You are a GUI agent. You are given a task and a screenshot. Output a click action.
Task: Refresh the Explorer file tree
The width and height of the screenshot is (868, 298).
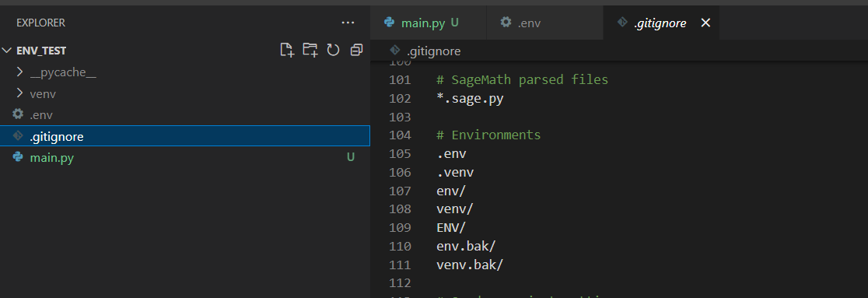[x=333, y=50]
